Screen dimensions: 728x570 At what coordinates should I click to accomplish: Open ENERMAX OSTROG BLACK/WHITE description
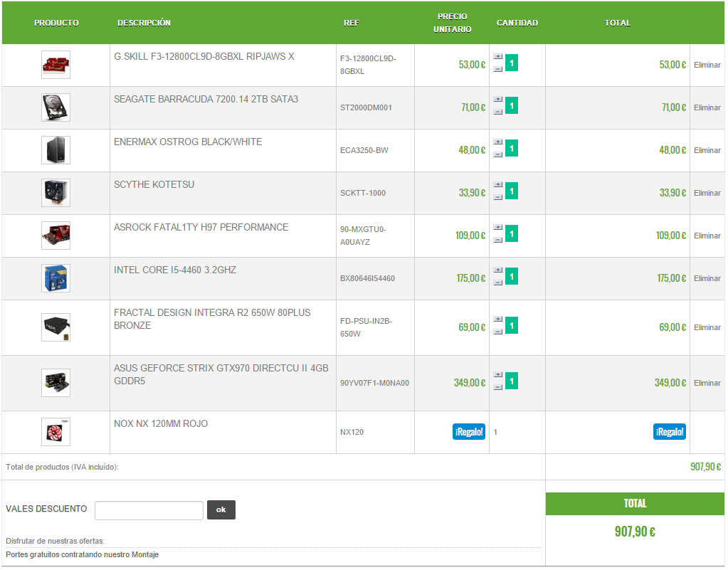coord(188,142)
